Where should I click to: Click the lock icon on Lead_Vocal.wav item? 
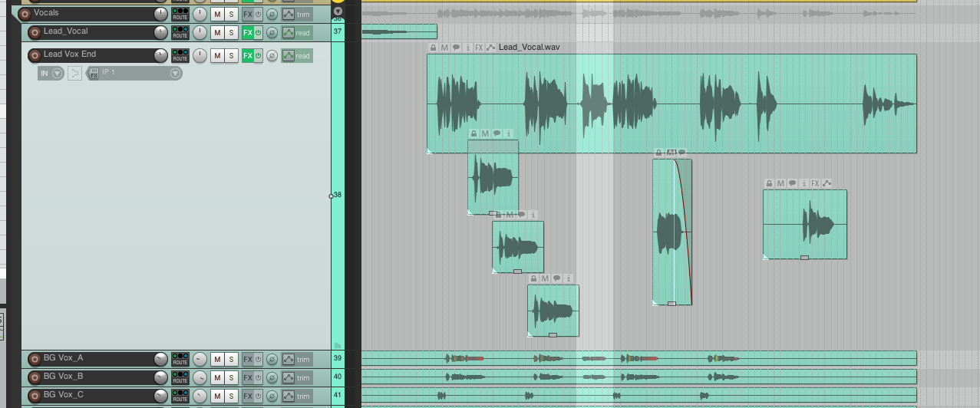click(x=433, y=48)
